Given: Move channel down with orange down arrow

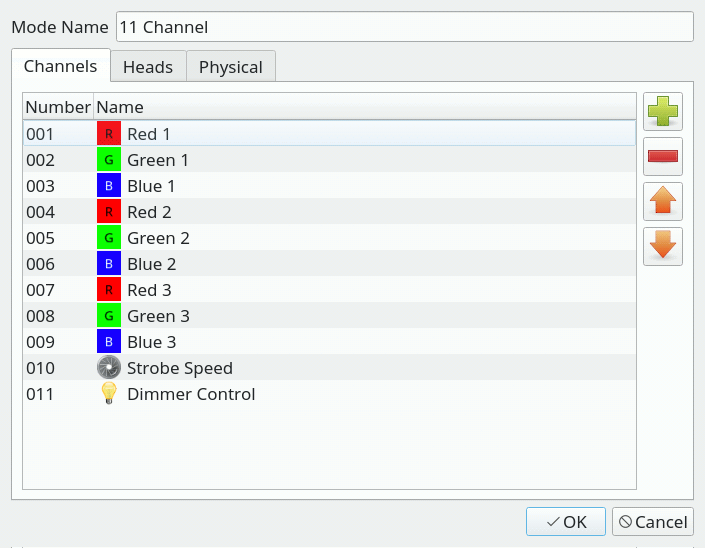Looking at the screenshot, I should [x=663, y=246].
